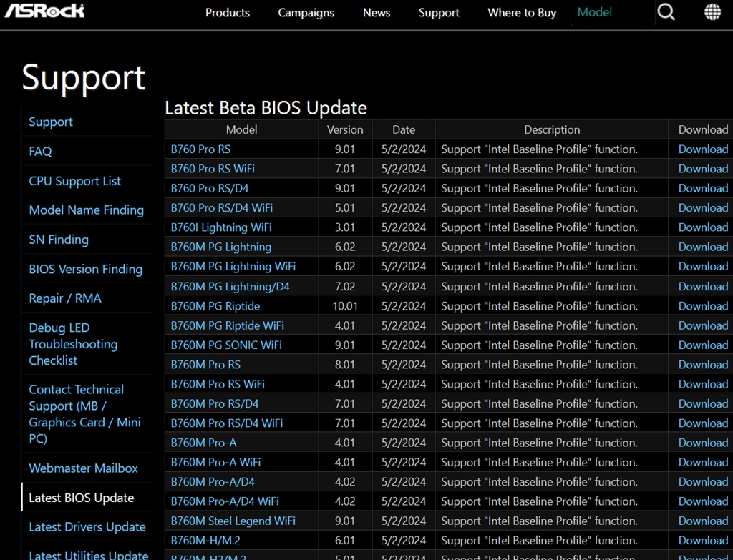Click version 3.01 in B760I Lightning row
The height and width of the screenshot is (560, 733).
(345, 227)
